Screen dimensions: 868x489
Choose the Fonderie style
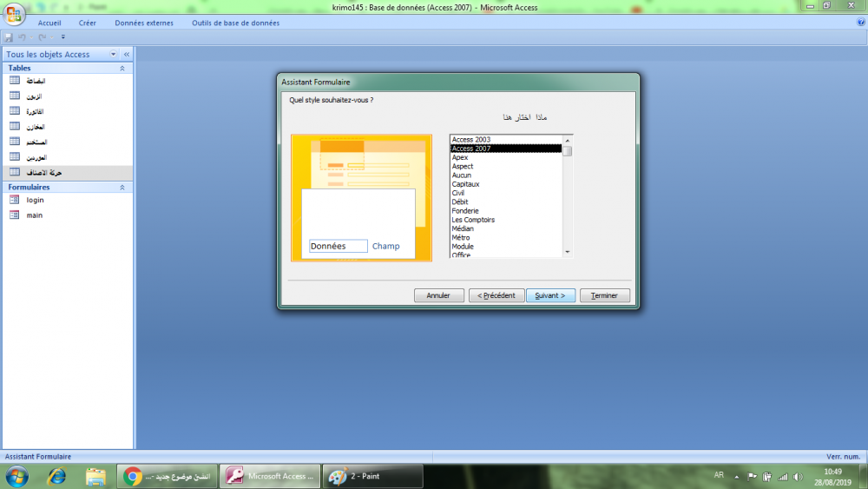(x=506, y=210)
